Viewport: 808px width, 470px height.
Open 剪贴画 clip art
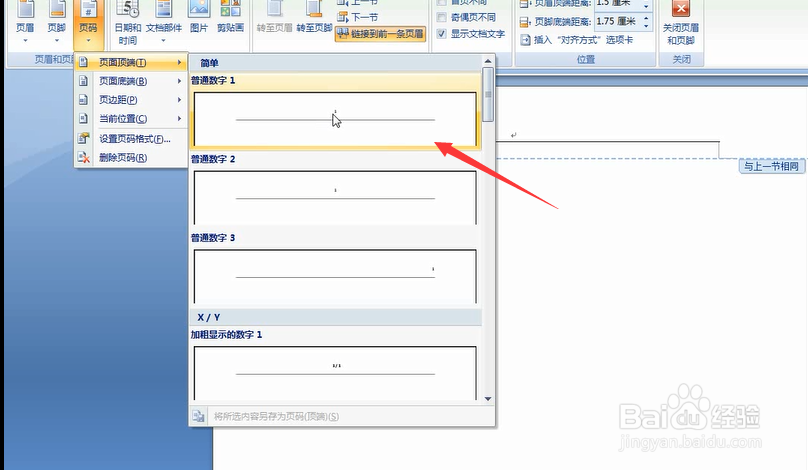click(x=230, y=18)
